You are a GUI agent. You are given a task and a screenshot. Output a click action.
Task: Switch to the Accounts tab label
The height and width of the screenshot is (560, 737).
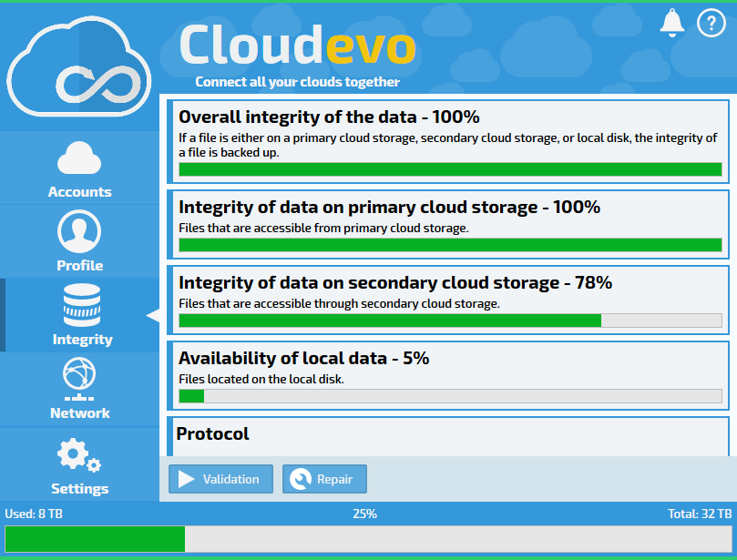tap(80, 192)
